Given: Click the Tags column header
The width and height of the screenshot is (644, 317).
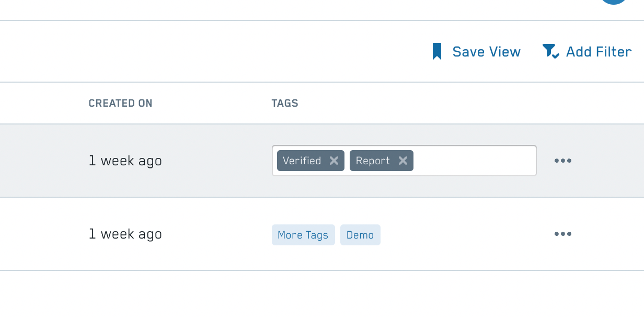Looking at the screenshot, I should pyautogui.click(x=285, y=103).
